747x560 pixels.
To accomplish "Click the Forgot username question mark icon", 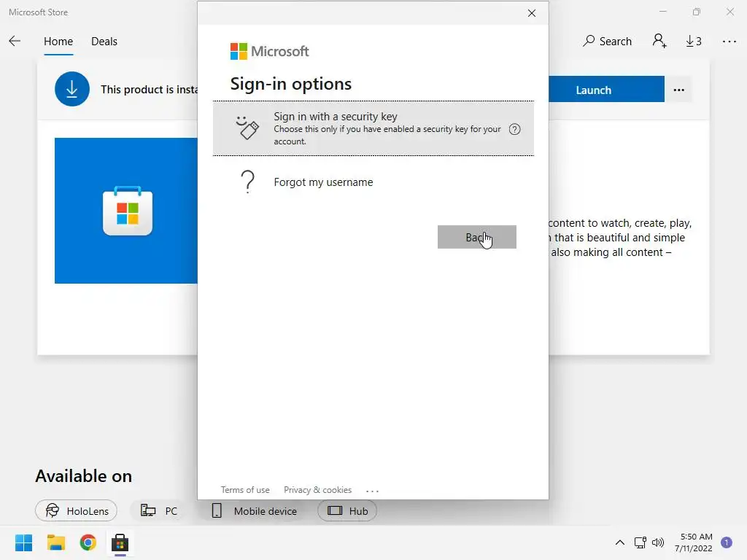I will [248, 182].
